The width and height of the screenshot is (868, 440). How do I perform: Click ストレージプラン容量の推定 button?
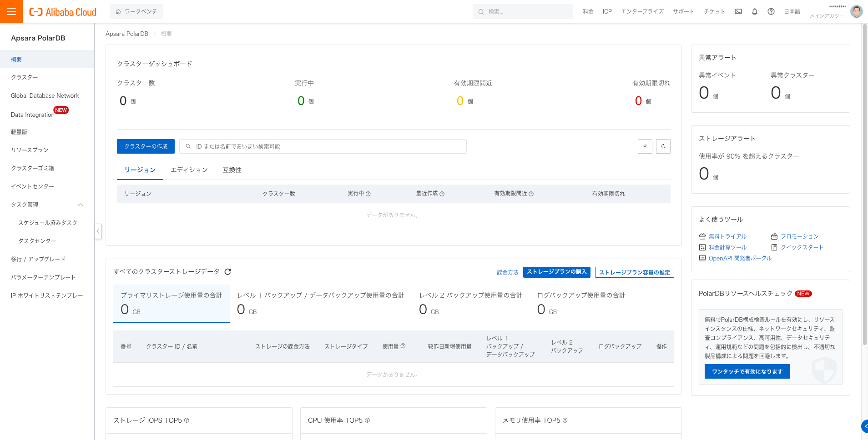tap(635, 272)
